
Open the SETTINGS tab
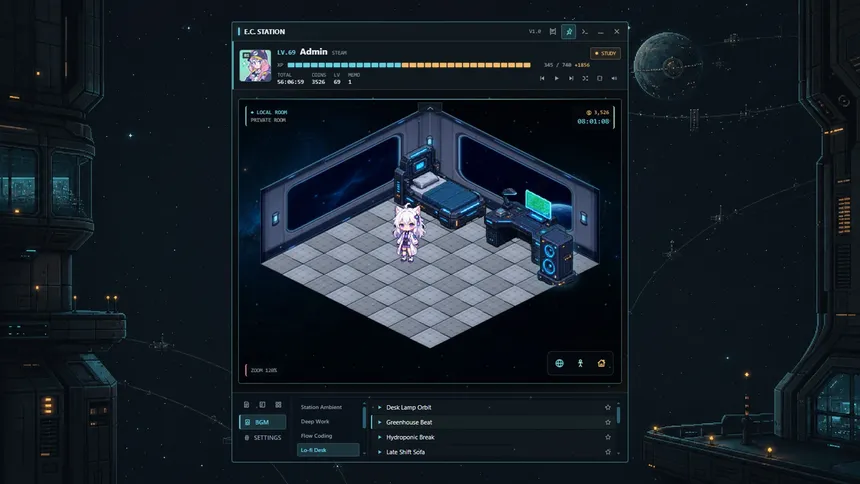(x=262, y=437)
